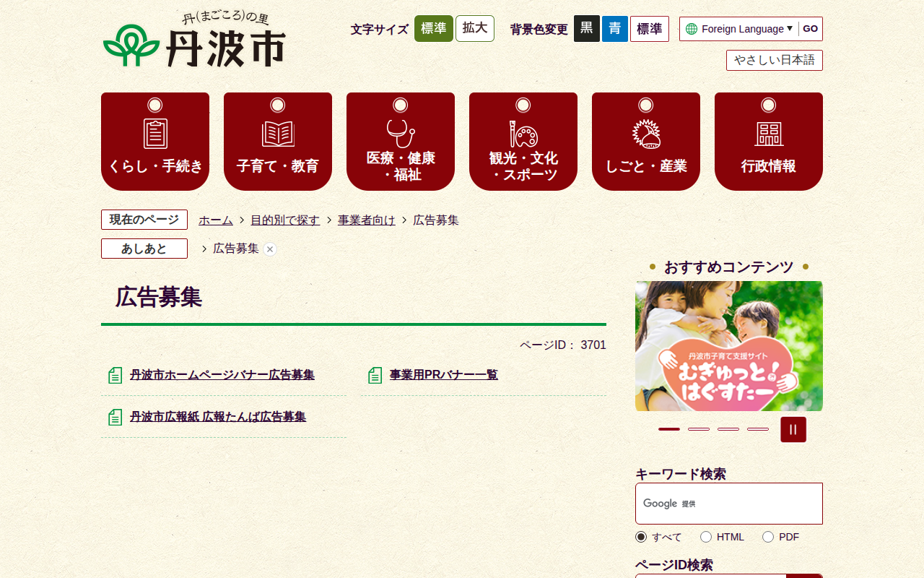Open 目的別で探す breadcrumb link
The width and height of the screenshot is (924, 578).
[285, 220]
